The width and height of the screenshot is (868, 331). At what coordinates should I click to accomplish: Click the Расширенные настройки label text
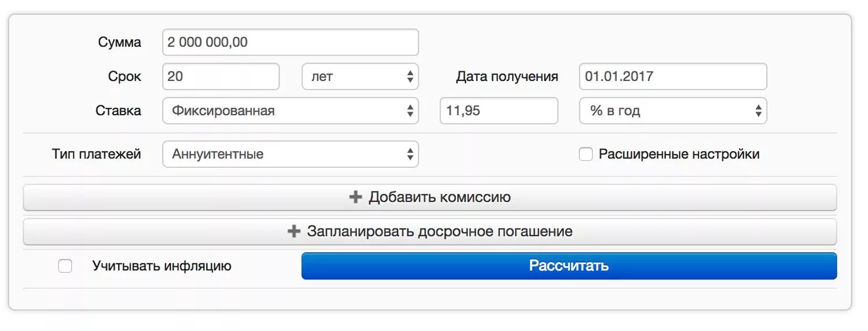pyautogui.click(x=679, y=155)
